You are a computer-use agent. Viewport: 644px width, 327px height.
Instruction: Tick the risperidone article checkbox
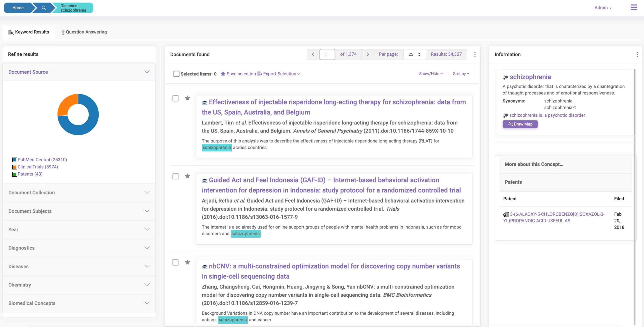[x=175, y=98]
